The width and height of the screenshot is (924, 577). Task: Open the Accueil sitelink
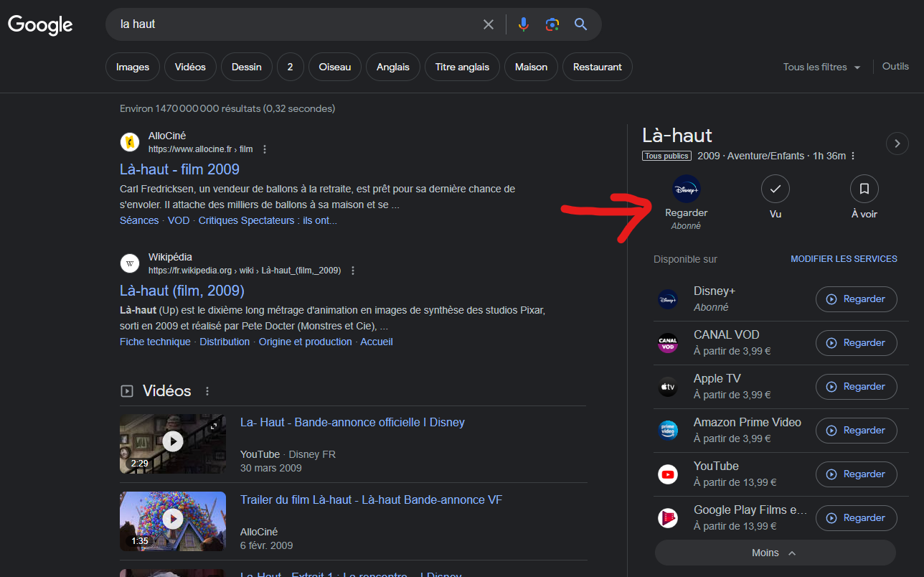click(377, 342)
